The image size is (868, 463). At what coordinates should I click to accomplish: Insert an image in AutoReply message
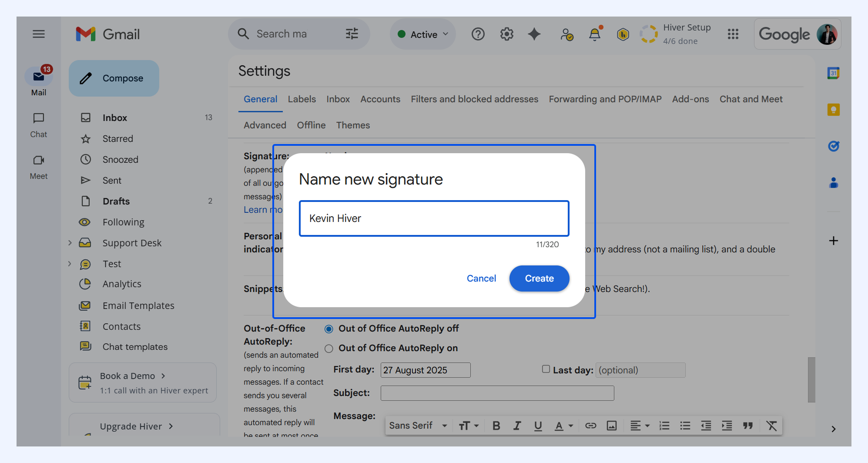(612, 426)
